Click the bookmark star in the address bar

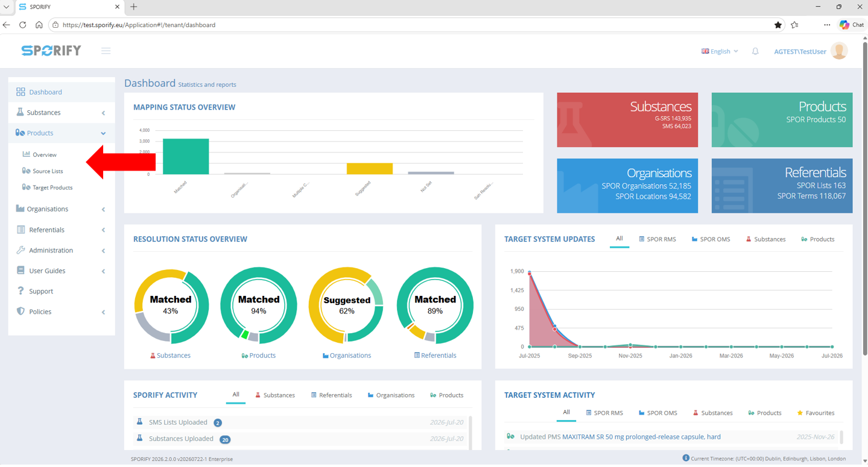pyautogui.click(x=778, y=25)
